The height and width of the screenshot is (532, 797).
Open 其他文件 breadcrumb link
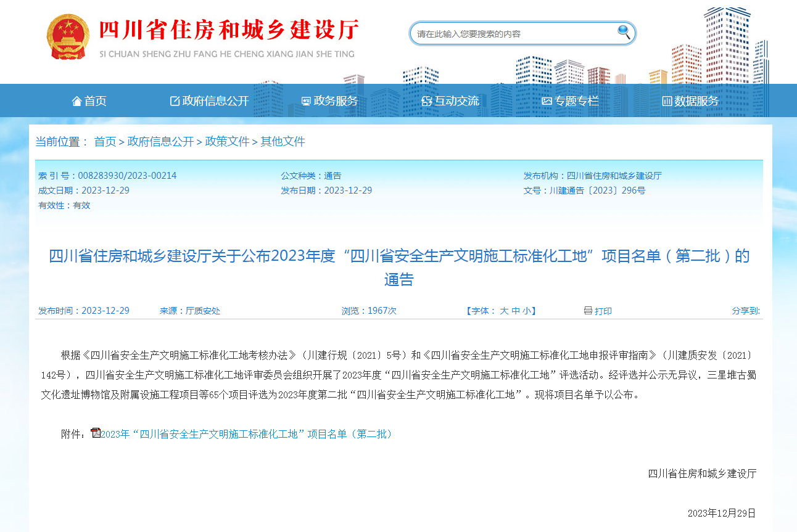[283, 142]
